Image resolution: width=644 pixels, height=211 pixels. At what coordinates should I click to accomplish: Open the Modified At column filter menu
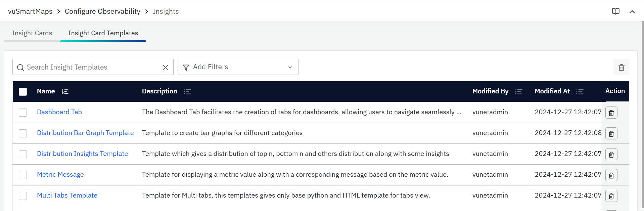(x=580, y=91)
